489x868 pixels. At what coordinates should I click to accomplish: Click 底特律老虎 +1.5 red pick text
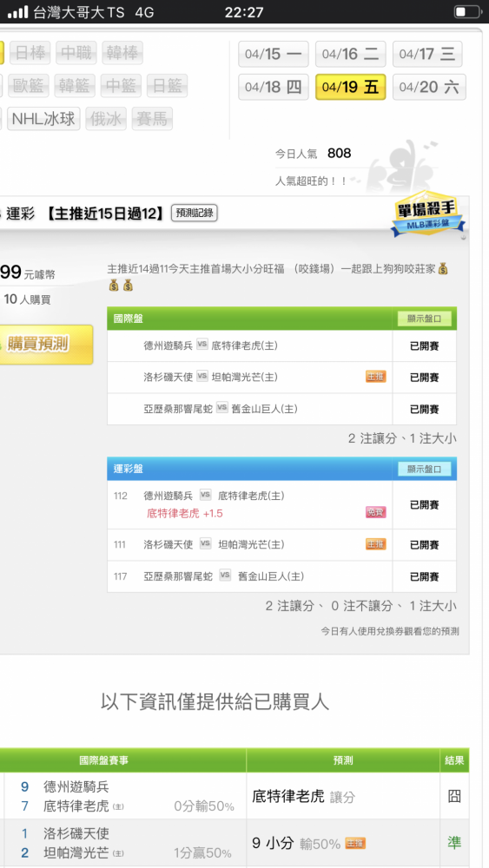(185, 514)
